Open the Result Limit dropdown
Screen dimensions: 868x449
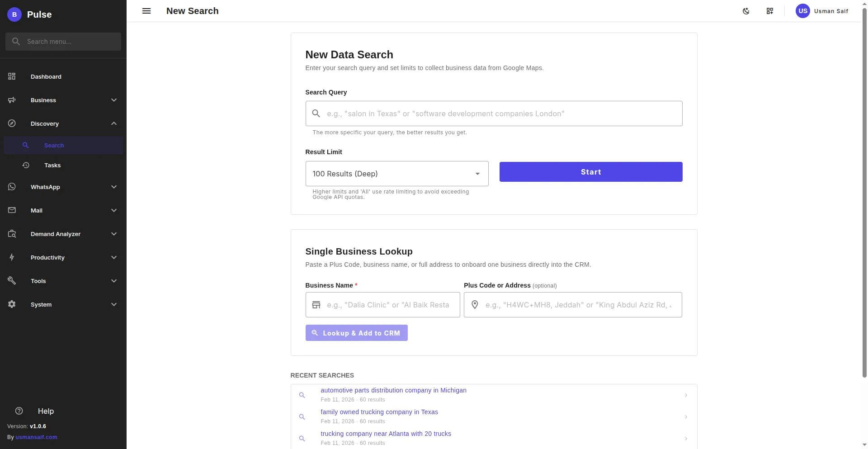pyautogui.click(x=397, y=174)
